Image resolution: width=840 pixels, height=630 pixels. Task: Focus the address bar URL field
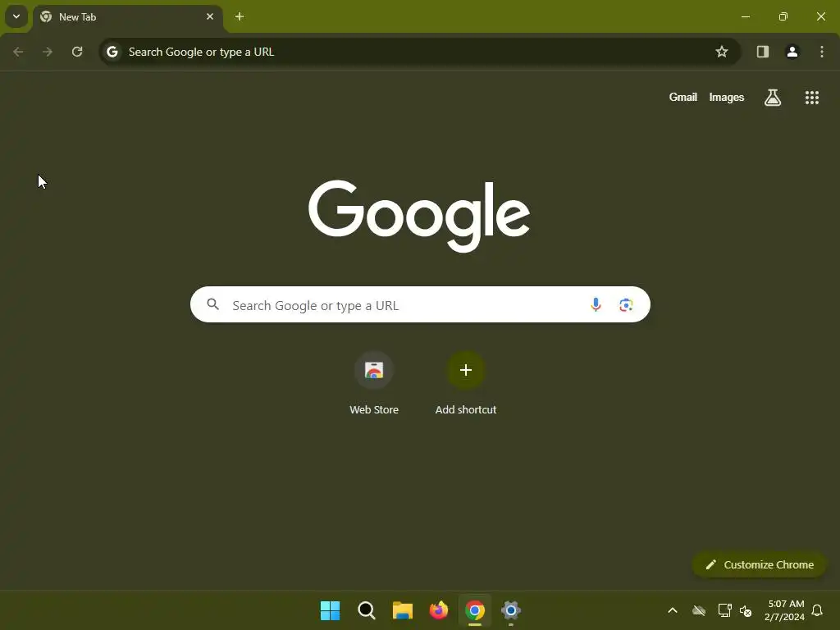click(419, 52)
